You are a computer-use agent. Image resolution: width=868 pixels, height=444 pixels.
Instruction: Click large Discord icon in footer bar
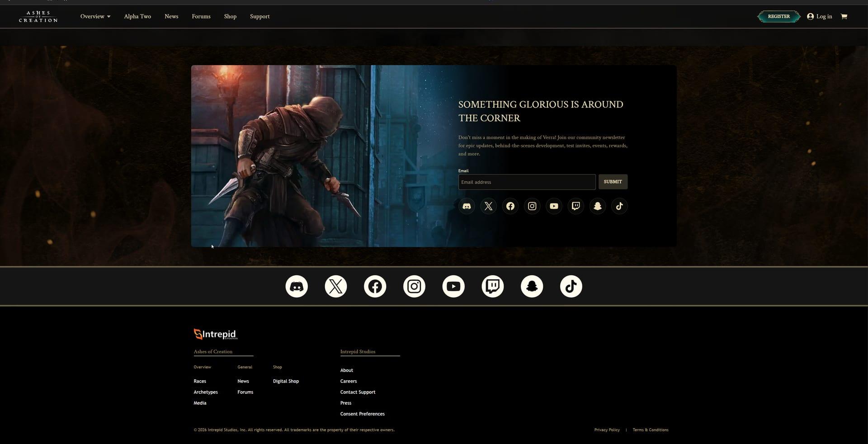pyautogui.click(x=297, y=286)
